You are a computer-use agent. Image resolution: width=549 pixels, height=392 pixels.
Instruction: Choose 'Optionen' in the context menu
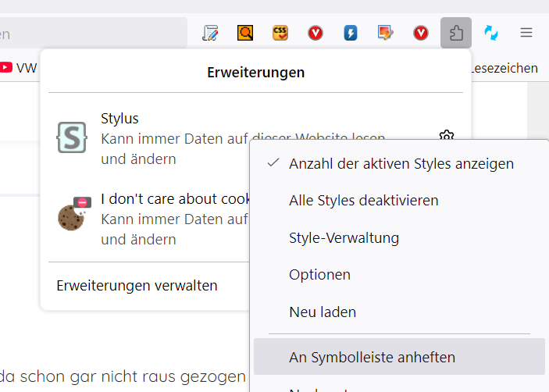[x=319, y=275]
